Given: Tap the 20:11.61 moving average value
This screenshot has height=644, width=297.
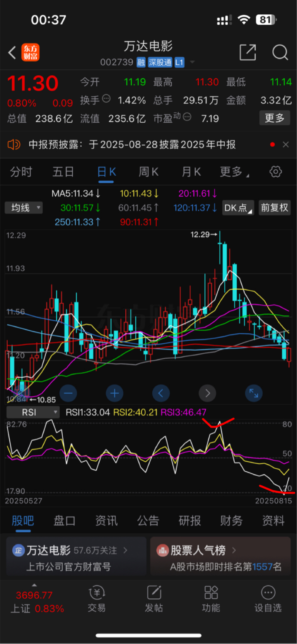Looking at the screenshot, I should click(198, 193).
